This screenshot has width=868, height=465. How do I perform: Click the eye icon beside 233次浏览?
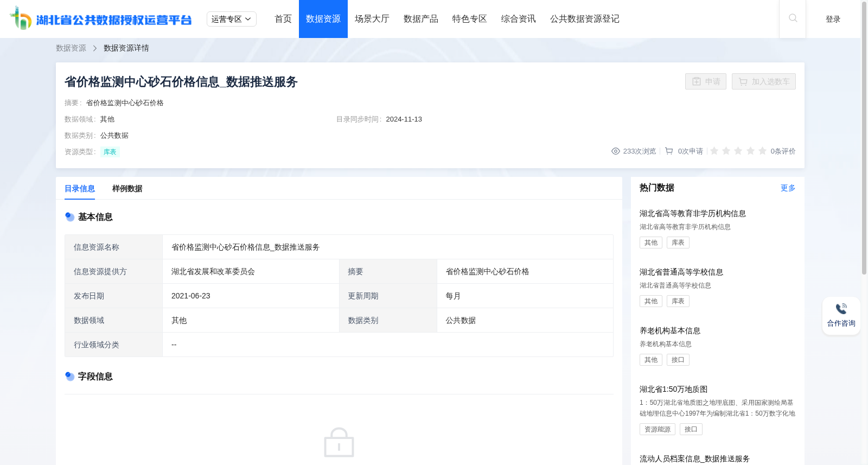point(616,151)
